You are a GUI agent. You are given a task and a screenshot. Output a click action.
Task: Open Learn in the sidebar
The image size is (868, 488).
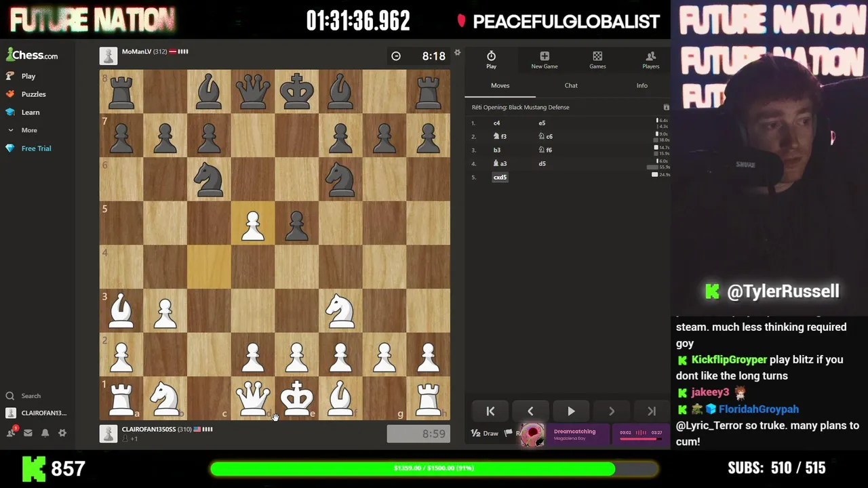(22, 112)
